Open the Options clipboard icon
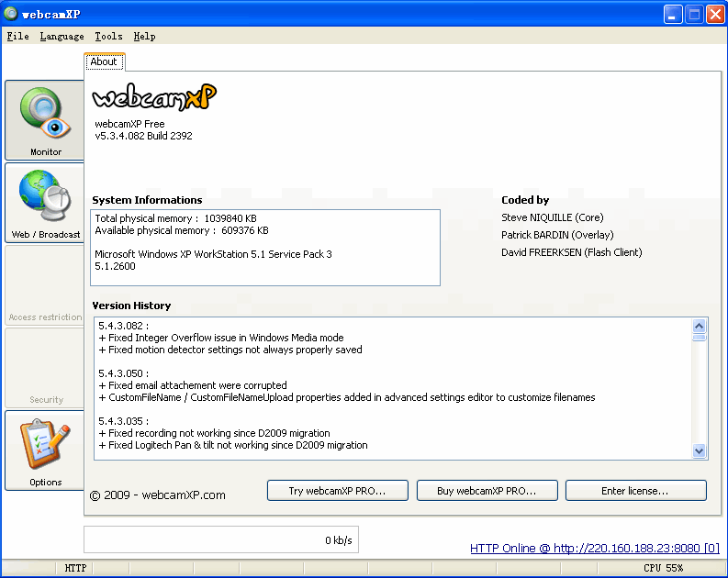 [x=45, y=450]
